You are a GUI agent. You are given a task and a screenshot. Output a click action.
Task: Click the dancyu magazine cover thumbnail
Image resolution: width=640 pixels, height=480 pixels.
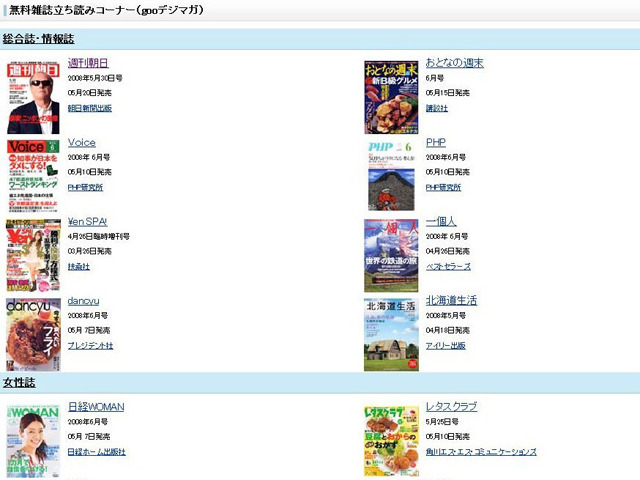pos(33,334)
